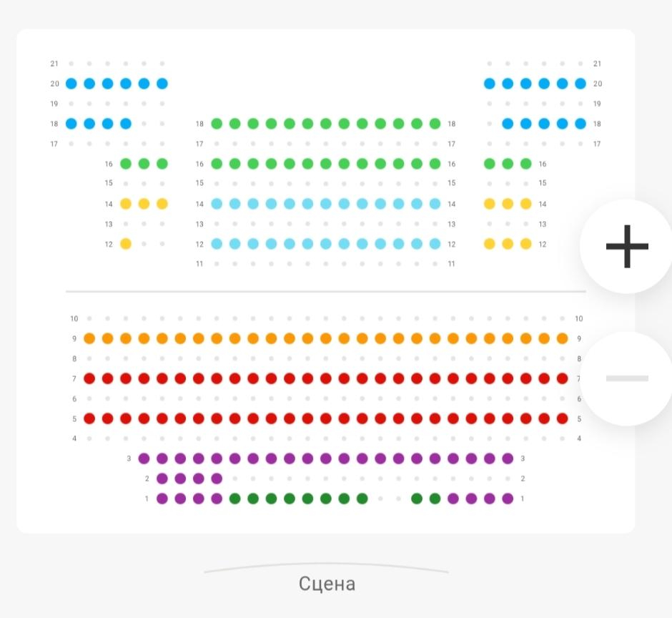Select first green seat in left row 16
Image resolution: width=672 pixels, height=618 pixels.
[126, 164]
